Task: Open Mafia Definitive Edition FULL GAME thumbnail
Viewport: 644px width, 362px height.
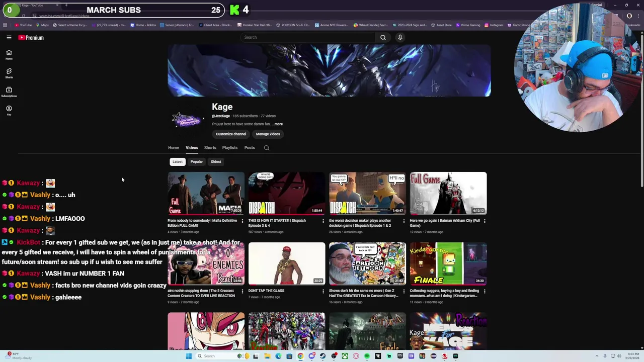Action: 206,194
